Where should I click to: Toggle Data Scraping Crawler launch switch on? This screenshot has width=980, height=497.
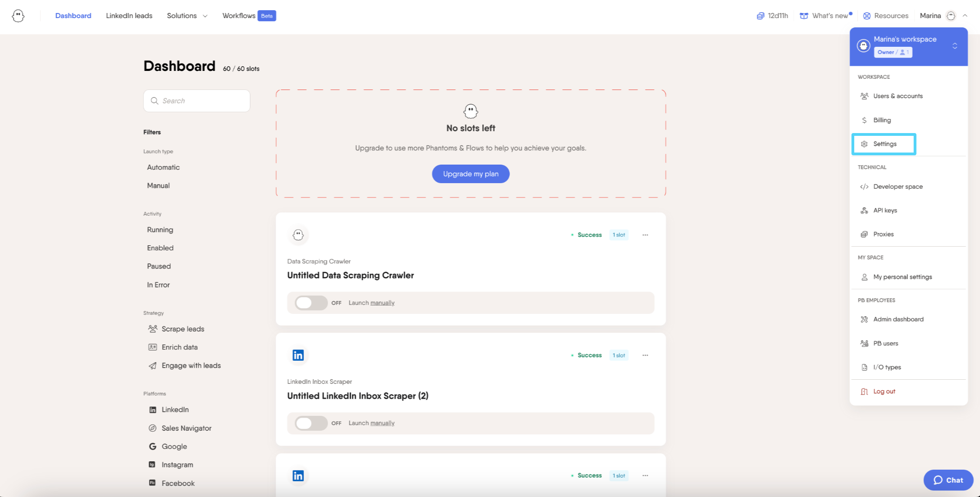click(311, 303)
